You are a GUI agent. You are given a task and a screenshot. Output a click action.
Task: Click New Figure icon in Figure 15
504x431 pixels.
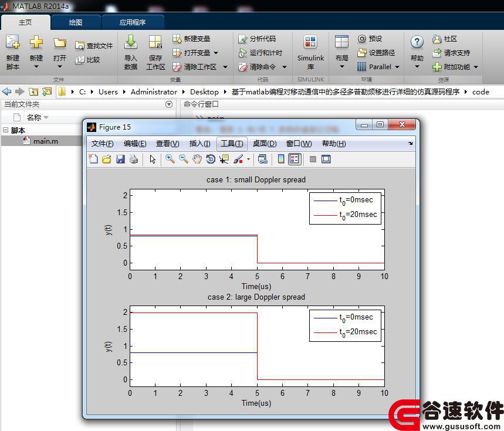(93, 159)
